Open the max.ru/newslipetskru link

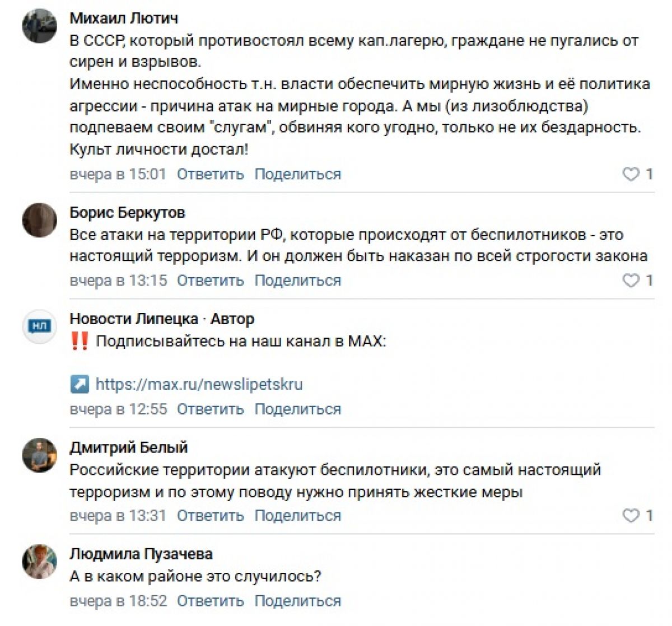[x=199, y=384]
